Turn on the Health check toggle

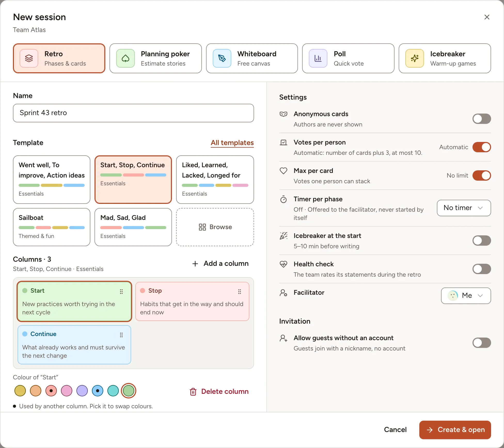pyautogui.click(x=482, y=269)
